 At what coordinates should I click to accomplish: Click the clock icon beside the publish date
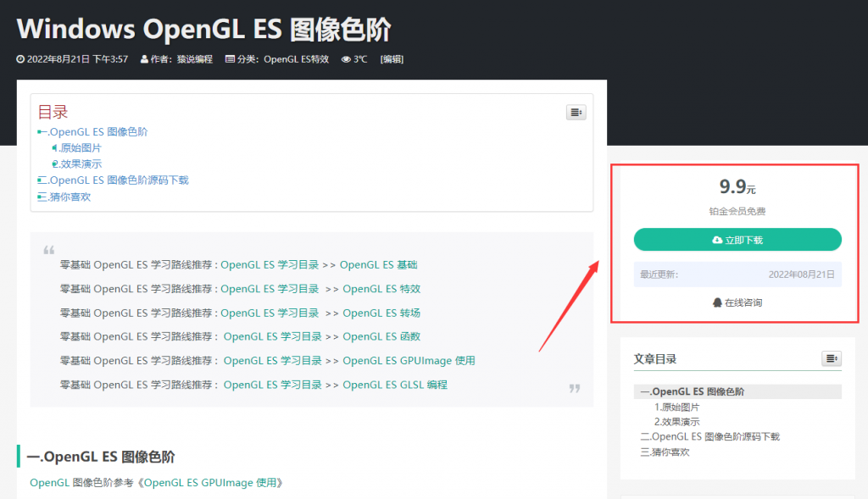(19, 58)
